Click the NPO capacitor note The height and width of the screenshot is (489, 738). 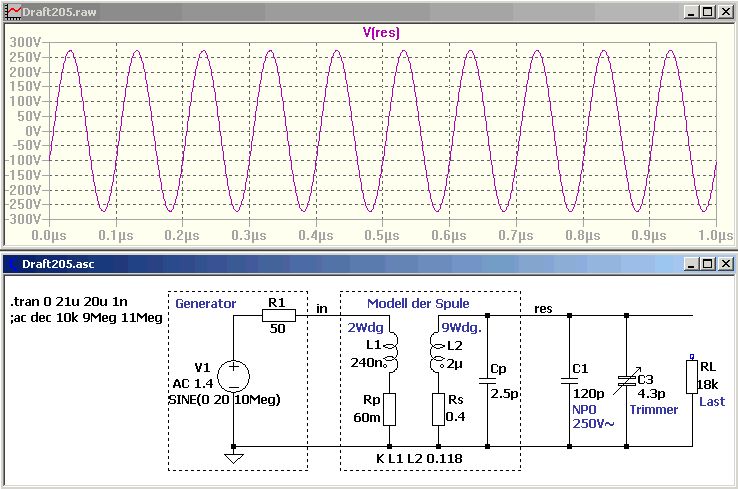tap(584, 409)
